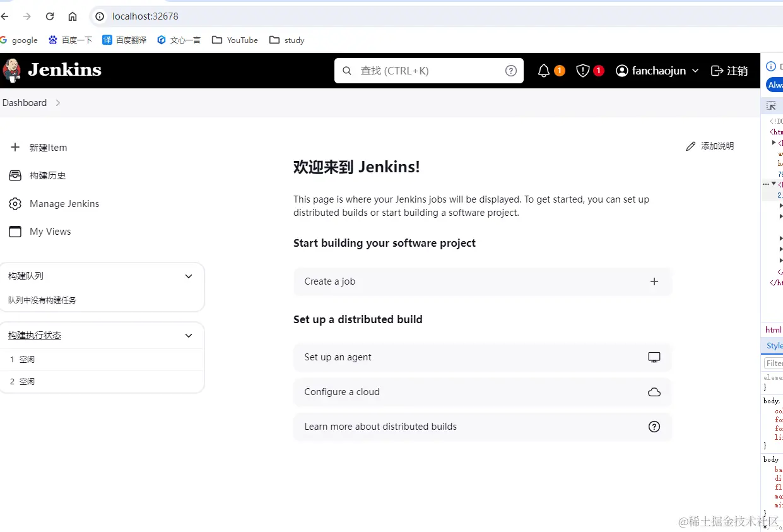783x532 pixels.
Task: Collapse the 构建队列 panel
Action: click(x=189, y=276)
